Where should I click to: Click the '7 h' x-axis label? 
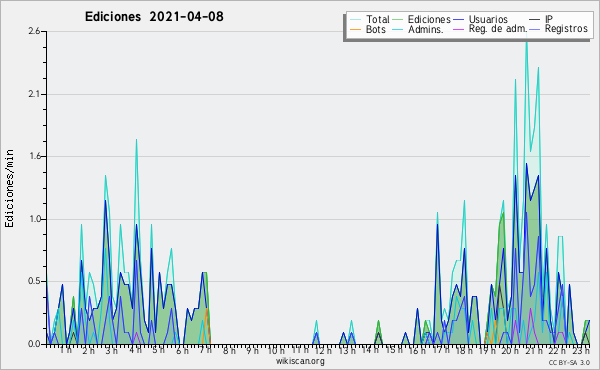(x=206, y=350)
